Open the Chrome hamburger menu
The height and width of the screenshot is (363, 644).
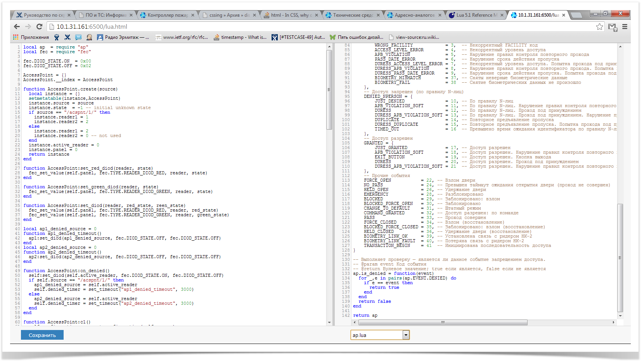(x=625, y=27)
